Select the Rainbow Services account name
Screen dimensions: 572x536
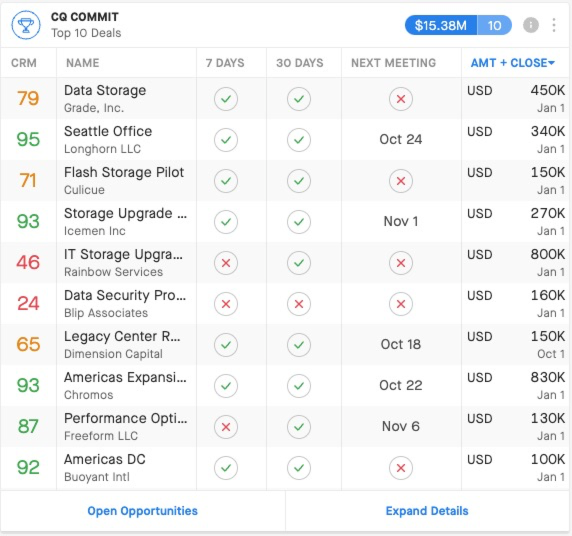click(x=113, y=272)
